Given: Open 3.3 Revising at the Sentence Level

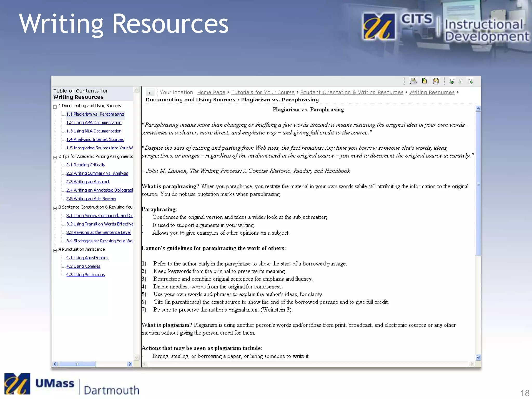Looking at the screenshot, I should point(98,232).
